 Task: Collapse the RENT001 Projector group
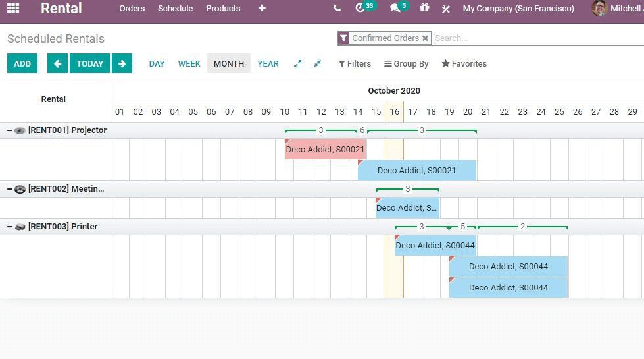[10, 130]
